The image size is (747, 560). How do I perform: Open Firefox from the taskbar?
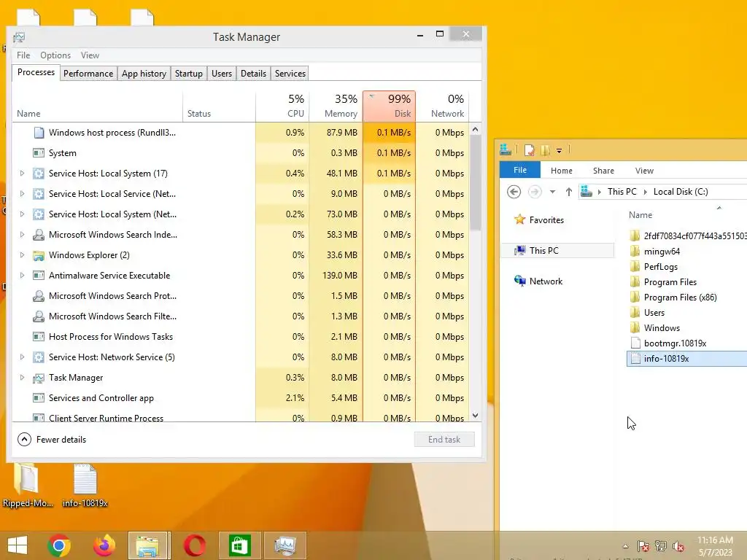coord(104,545)
